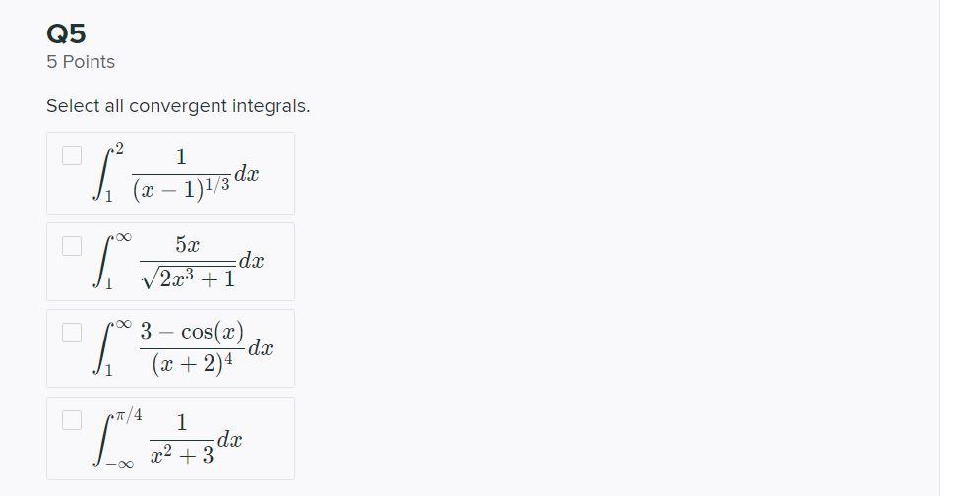Viewport: 980px width, 496px height.
Task: Click the −∞ lower limit of the last integral
Action: point(119,464)
